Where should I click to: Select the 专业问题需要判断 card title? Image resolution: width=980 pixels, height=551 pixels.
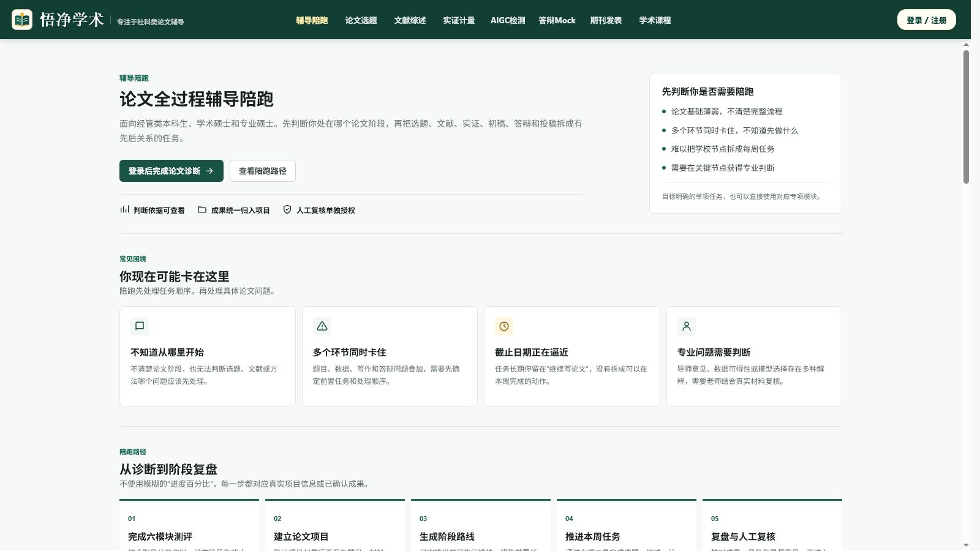pyautogui.click(x=714, y=352)
